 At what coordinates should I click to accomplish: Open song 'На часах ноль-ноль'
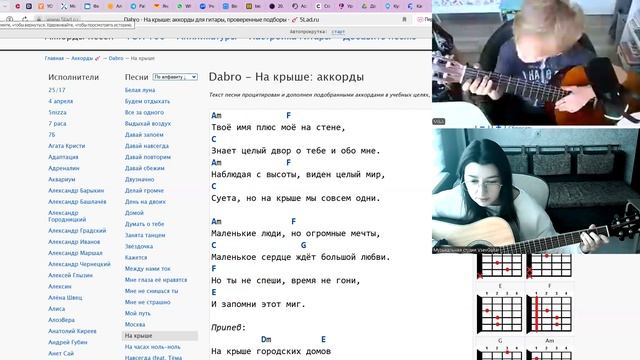[x=153, y=347]
